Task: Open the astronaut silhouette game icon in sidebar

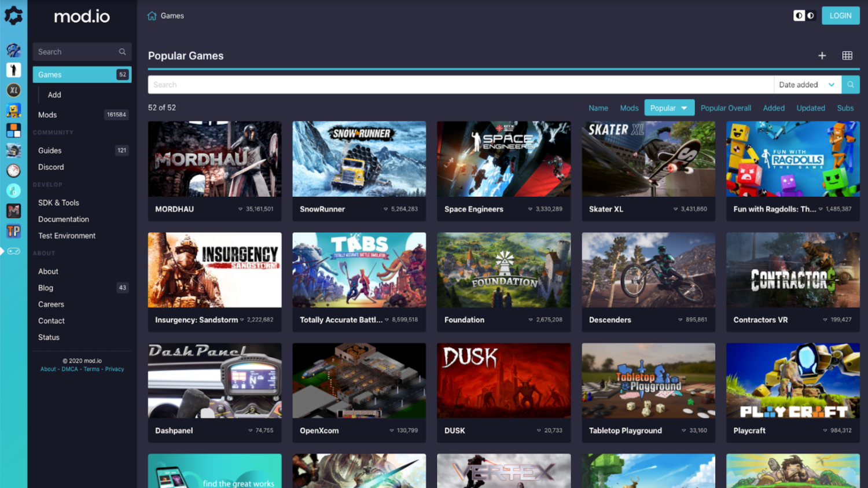Action: (13, 70)
